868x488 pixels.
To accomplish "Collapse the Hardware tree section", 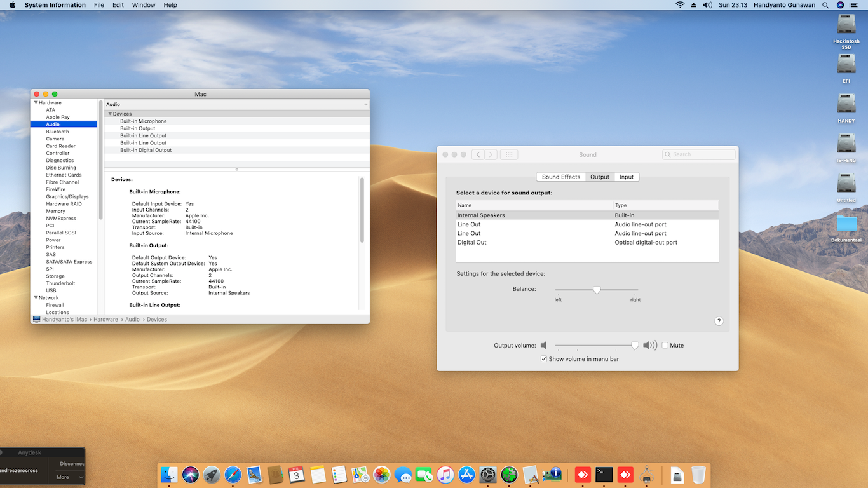I will (x=36, y=102).
